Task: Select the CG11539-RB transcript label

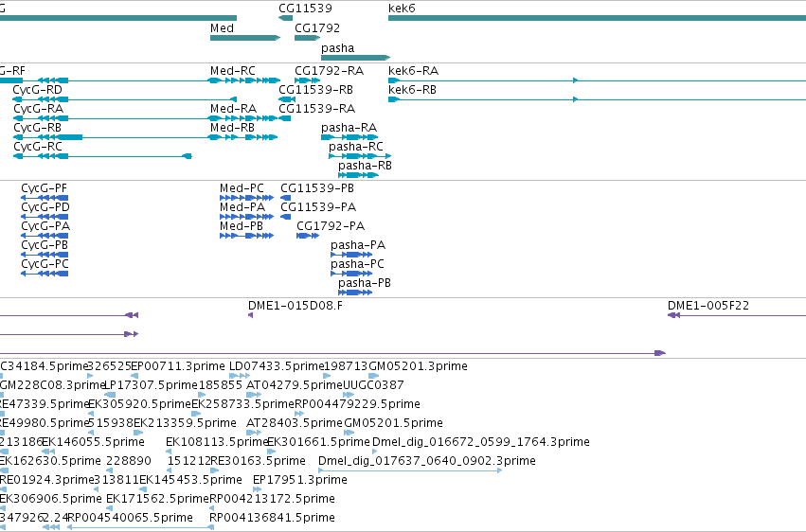Action: pyautogui.click(x=315, y=90)
